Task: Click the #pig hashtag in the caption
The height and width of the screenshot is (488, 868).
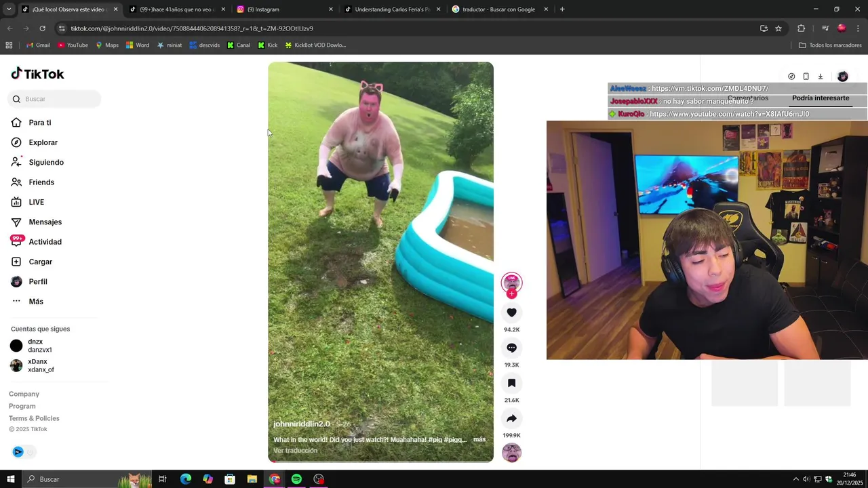Action: coord(436,439)
